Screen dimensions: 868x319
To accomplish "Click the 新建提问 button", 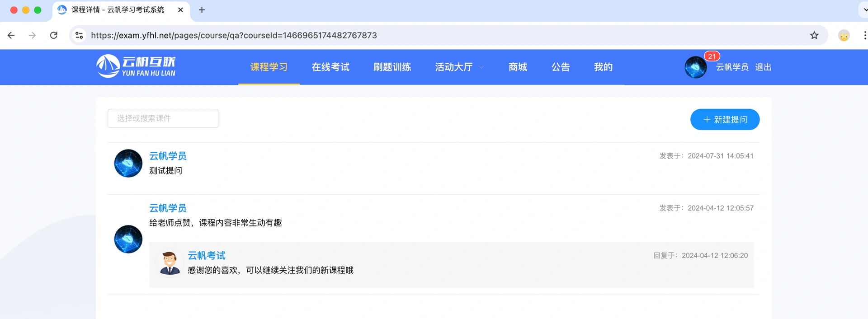I will 725,119.
